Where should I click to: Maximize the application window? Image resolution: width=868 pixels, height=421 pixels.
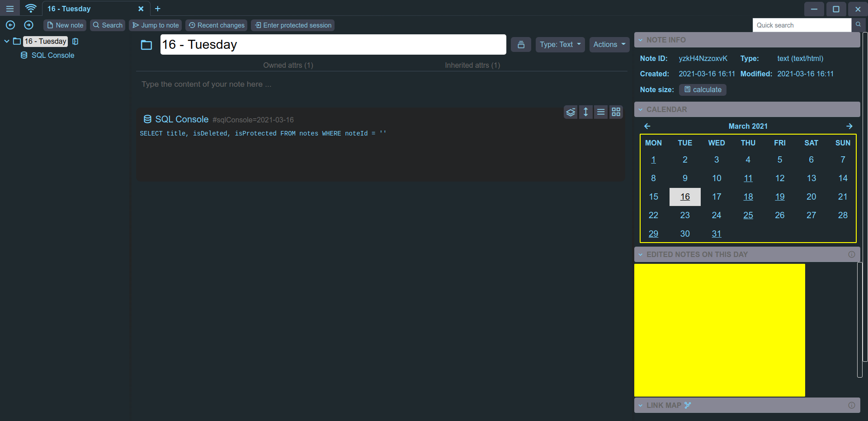836,9
